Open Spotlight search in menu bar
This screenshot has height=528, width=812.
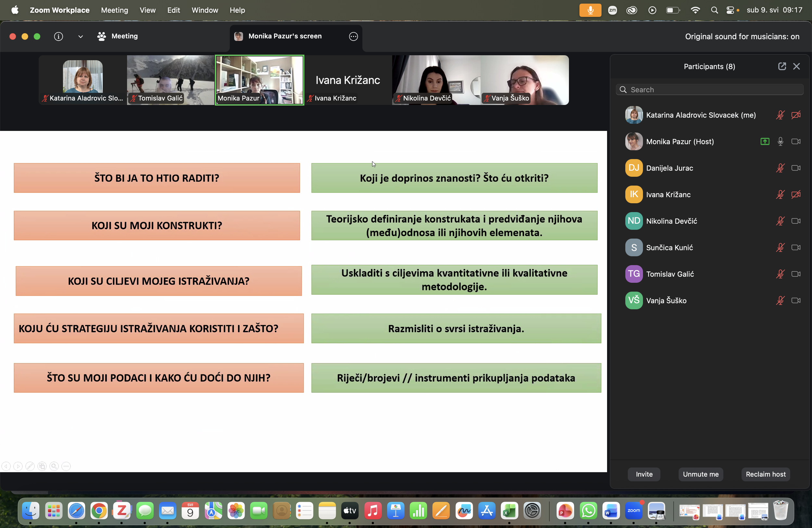click(x=715, y=10)
